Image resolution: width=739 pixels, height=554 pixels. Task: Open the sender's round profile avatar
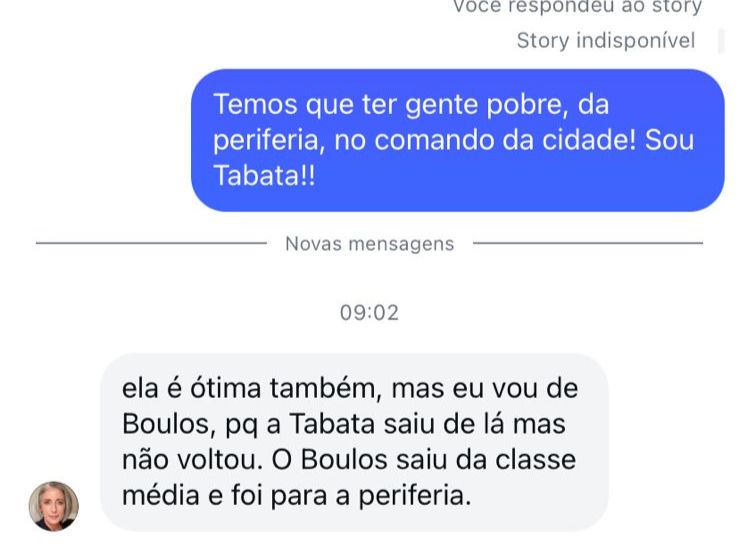(54, 506)
